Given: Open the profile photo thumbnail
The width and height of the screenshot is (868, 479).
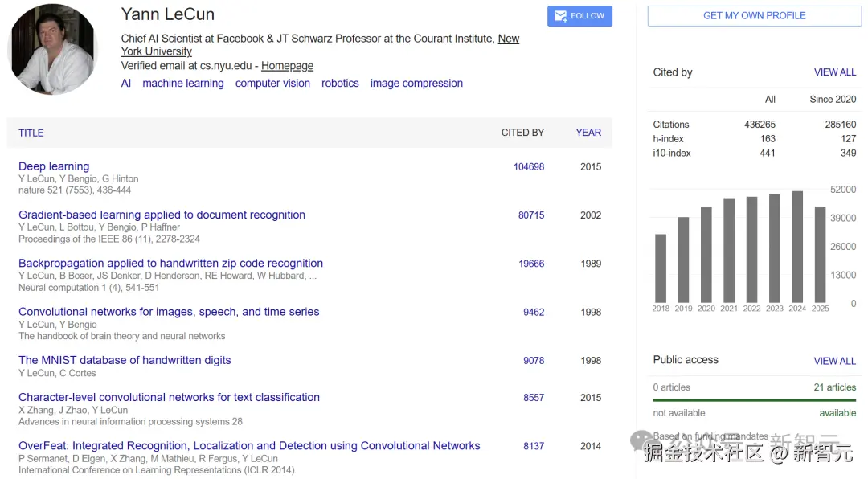Looking at the screenshot, I should click(x=52, y=49).
